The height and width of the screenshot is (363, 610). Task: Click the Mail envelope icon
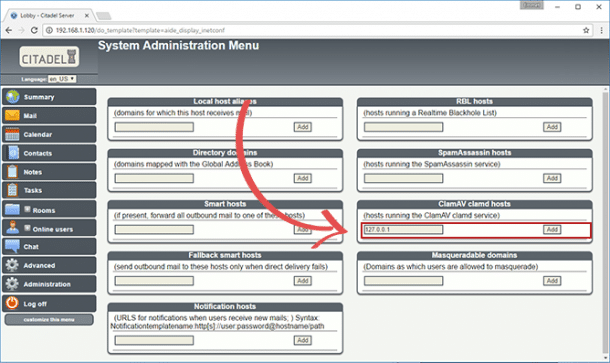coord(12,116)
